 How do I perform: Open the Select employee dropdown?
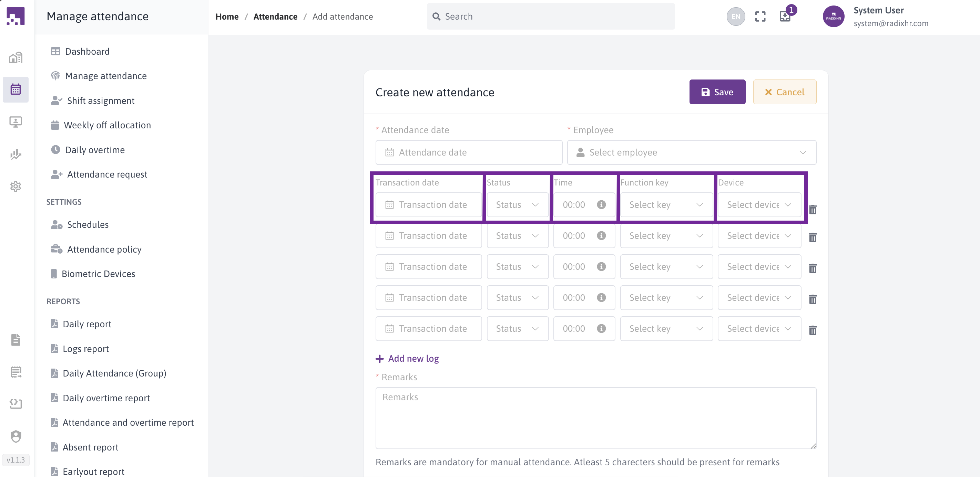691,152
